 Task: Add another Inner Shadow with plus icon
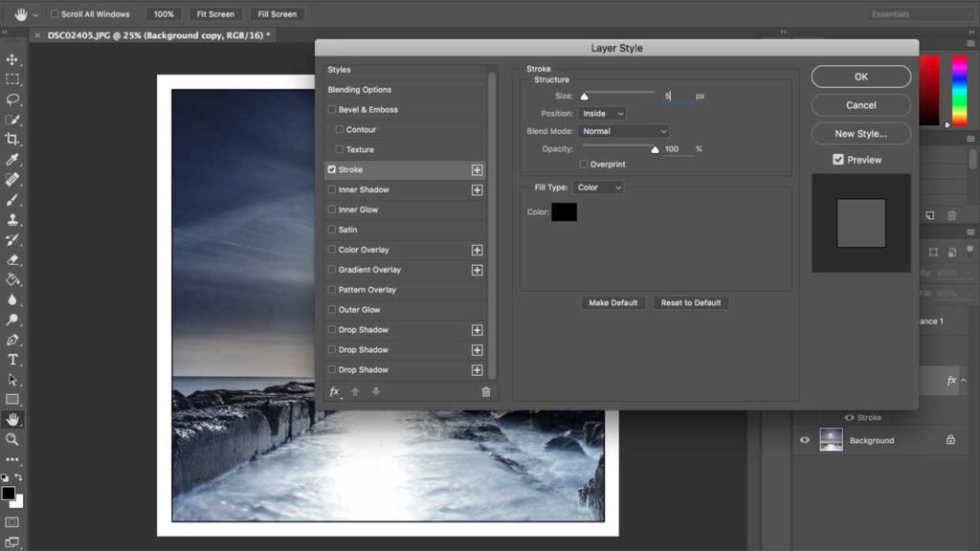pyautogui.click(x=477, y=190)
